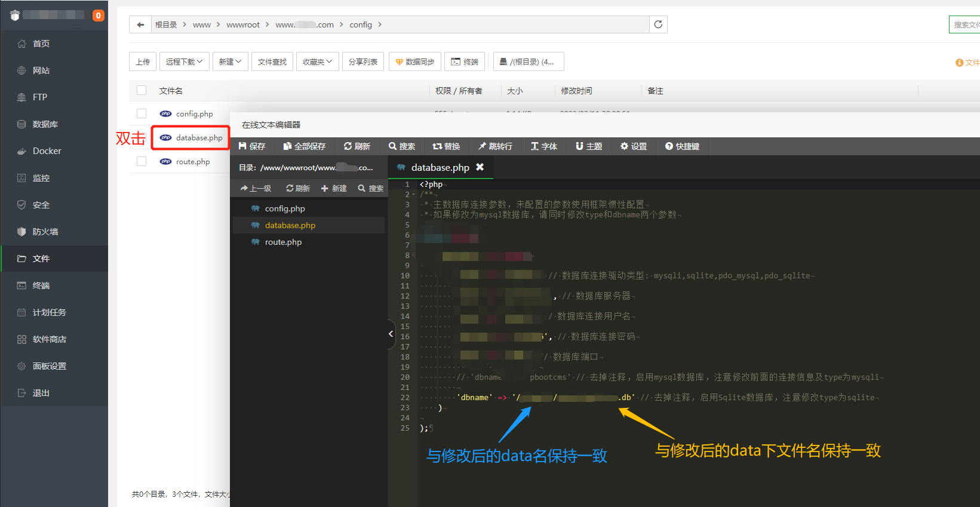Image resolution: width=980 pixels, height=507 pixels.
Task: Click the 分享列表 share list button
Action: pos(363,62)
